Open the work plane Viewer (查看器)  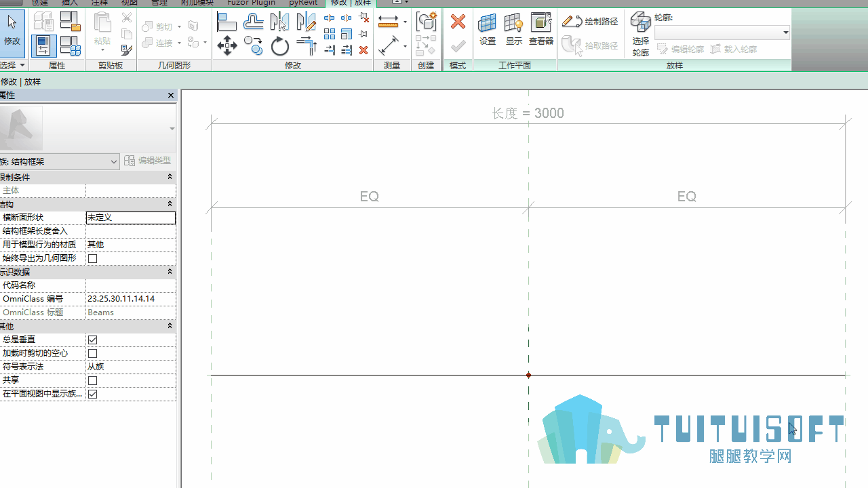click(x=541, y=30)
